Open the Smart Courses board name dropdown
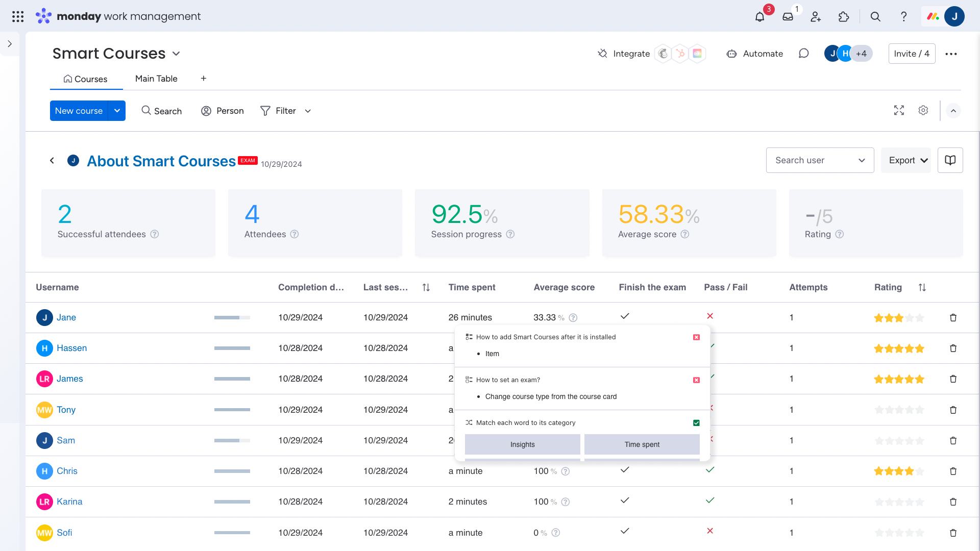Screen dimensions: 980x551 coord(176,54)
